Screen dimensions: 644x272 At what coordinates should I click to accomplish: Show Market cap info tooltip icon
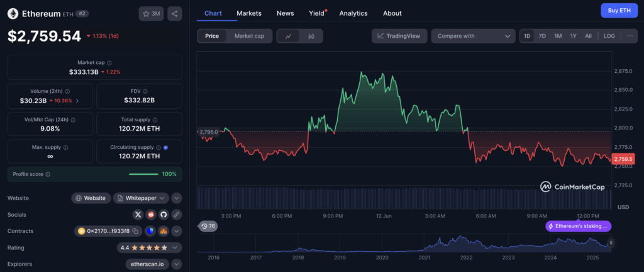point(109,63)
